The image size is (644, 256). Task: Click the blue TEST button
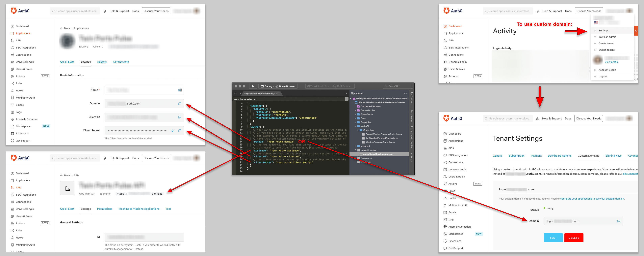[553, 238]
